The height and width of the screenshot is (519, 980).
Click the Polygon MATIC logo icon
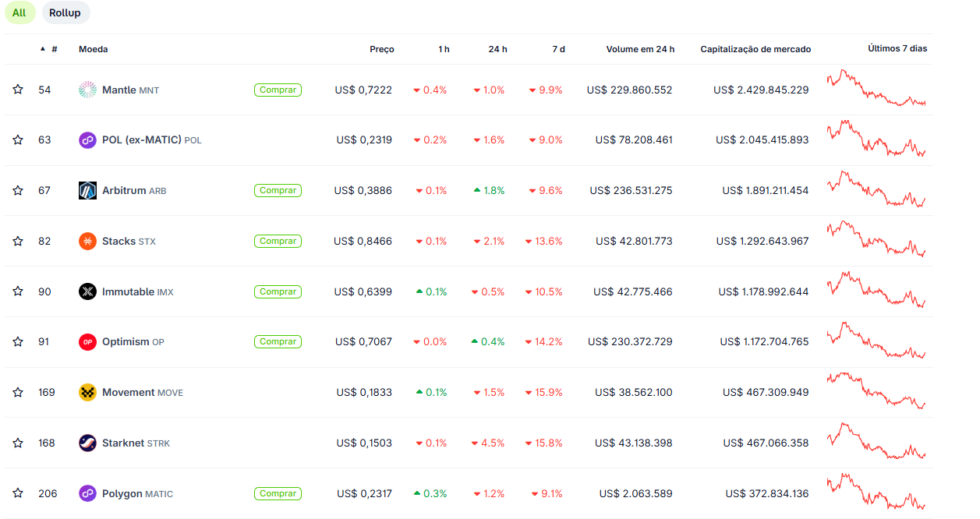point(87,493)
